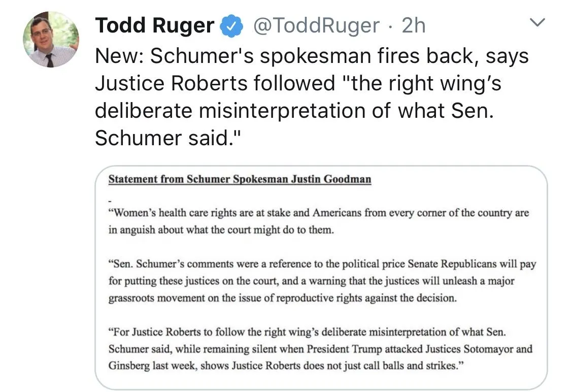
Task: Open the "Todd Ruger" display name link
Action: click(155, 26)
